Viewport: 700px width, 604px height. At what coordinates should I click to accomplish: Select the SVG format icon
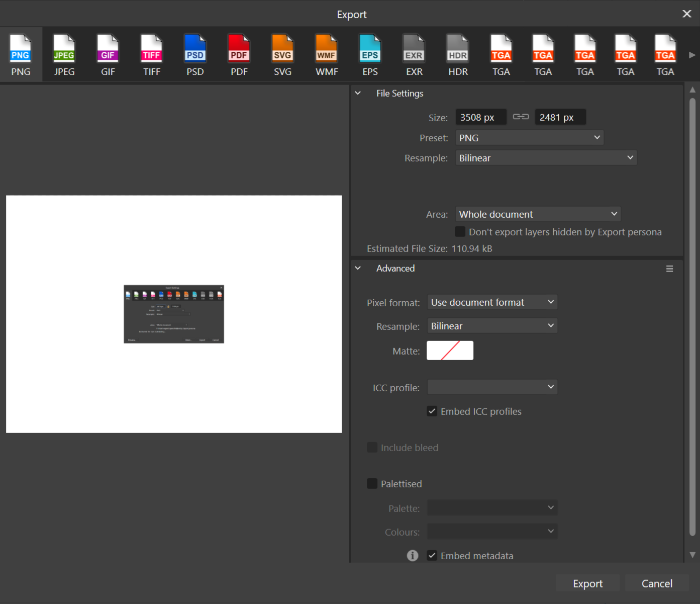(282, 55)
